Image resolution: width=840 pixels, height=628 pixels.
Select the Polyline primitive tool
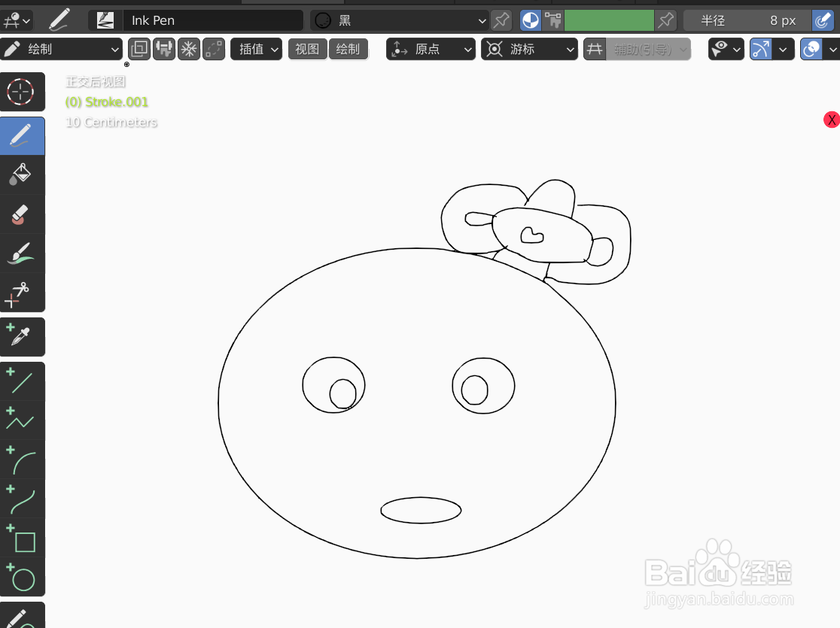pyautogui.click(x=21, y=420)
